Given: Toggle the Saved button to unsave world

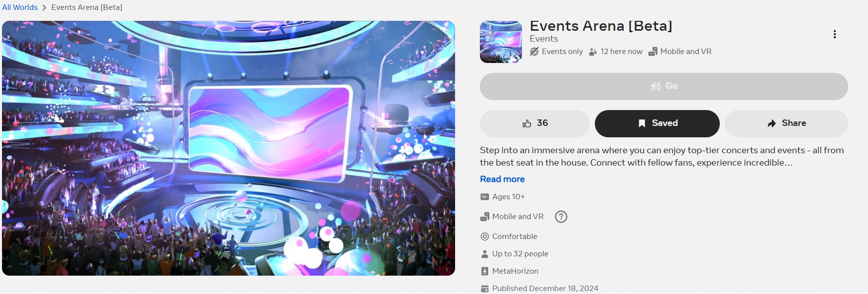Looking at the screenshot, I should [x=657, y=123].
